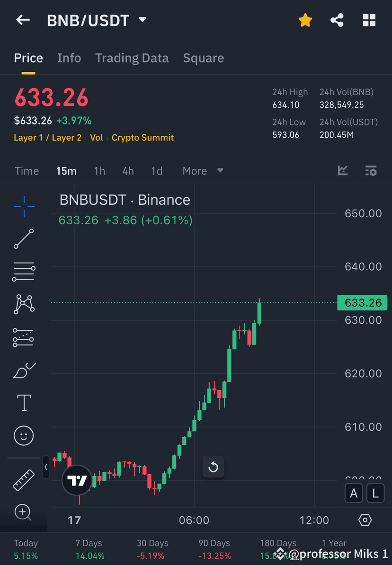This screenshot has width=392, height=565.
Task: Select the text annotation tool
Action: point(24,402)
